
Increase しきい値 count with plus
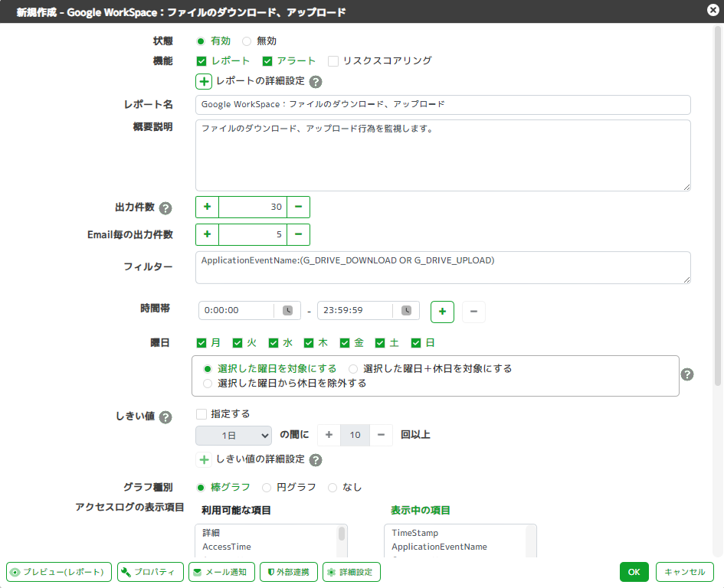pyautogui.click(x=329, y=435)
